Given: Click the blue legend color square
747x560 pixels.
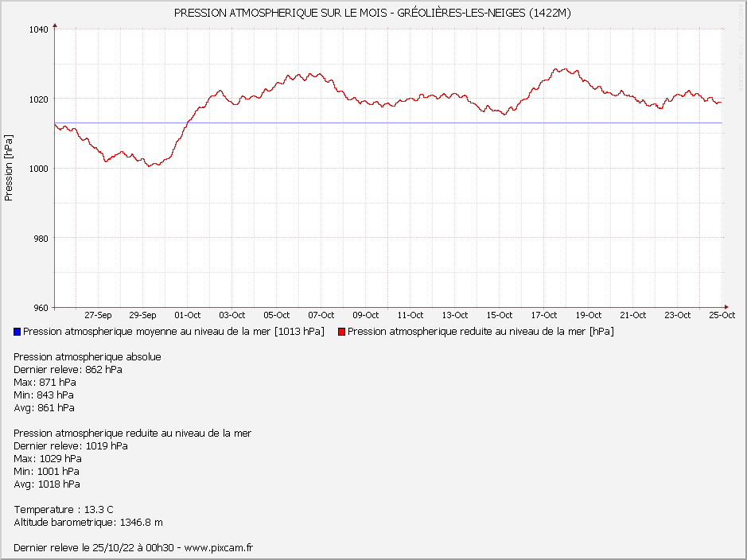Looking at the screenshot, I should 18,332.
